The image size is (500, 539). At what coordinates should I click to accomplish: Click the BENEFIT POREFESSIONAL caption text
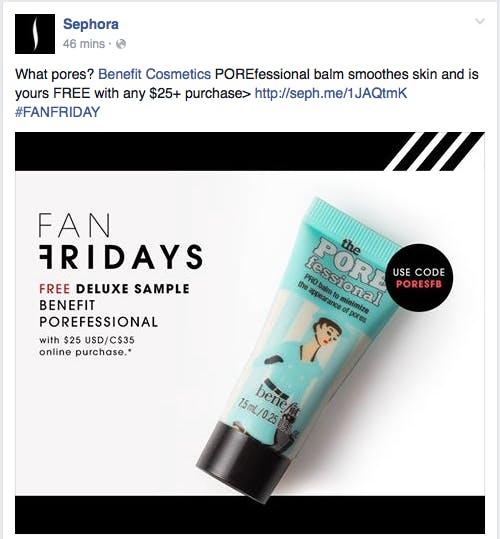click(98, 314)
